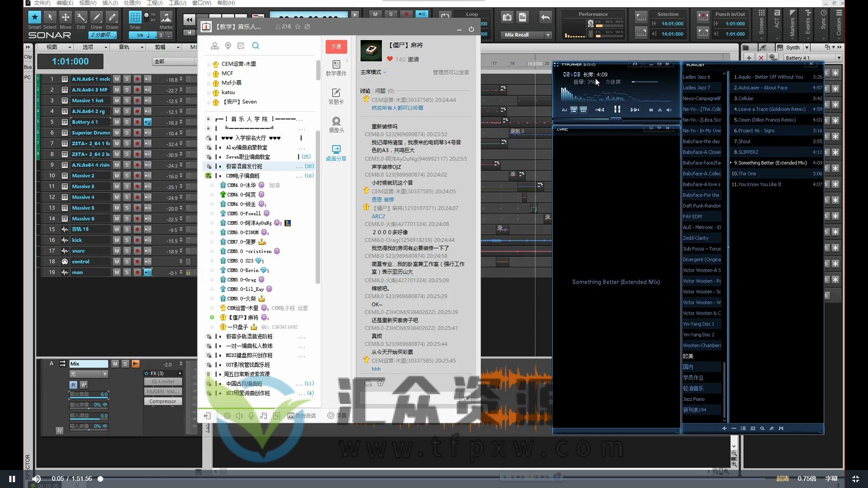Viewport: 868px width, 488px height.
Task: Open the members icon in chat window
Action: (x=215, y=46)
